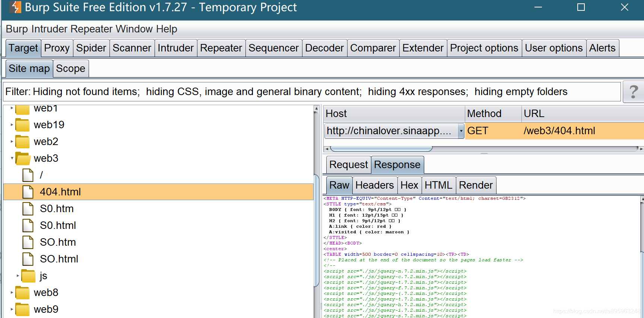Click the file icon next to SO.html
Viewport: 644px width, 318px height.
(28, 259)
